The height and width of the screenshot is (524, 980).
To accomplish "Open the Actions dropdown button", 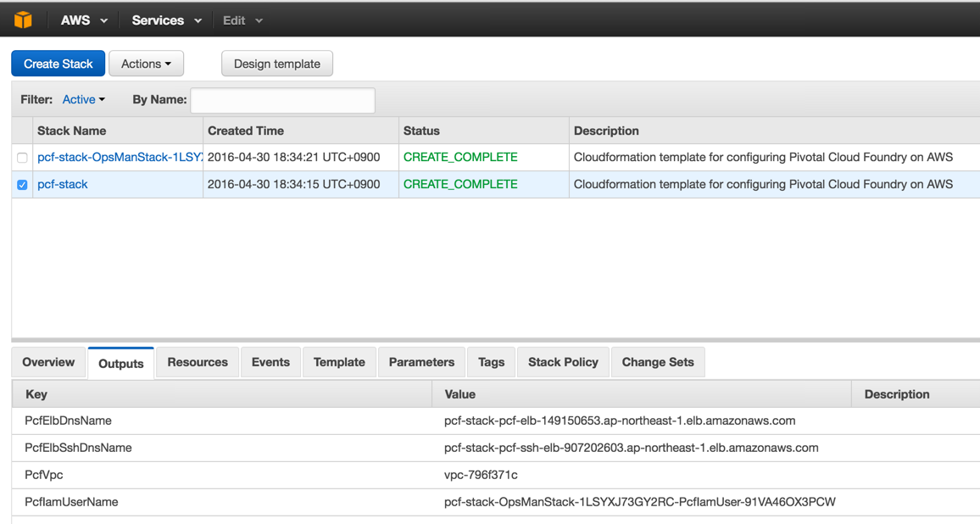I will [146, 64].
